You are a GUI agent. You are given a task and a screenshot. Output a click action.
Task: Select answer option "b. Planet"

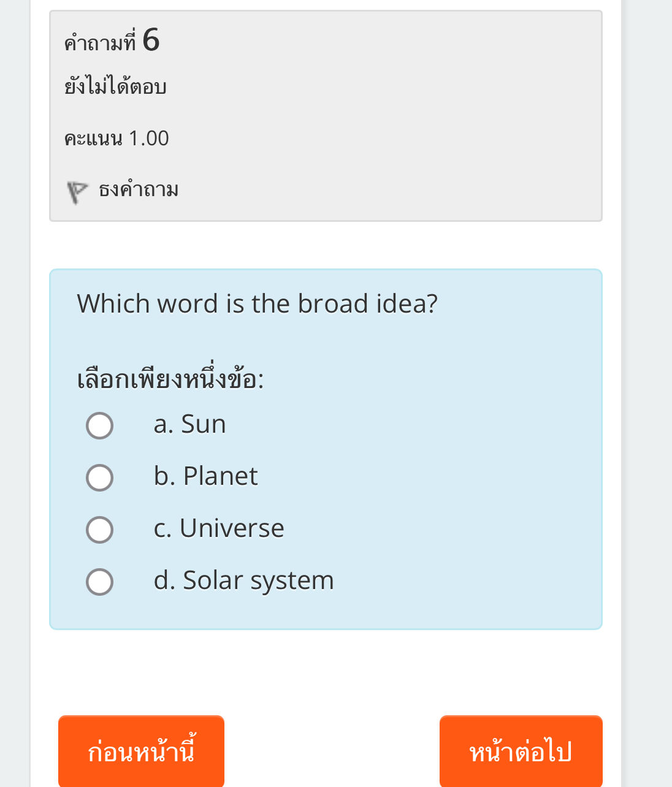[99, 477]
